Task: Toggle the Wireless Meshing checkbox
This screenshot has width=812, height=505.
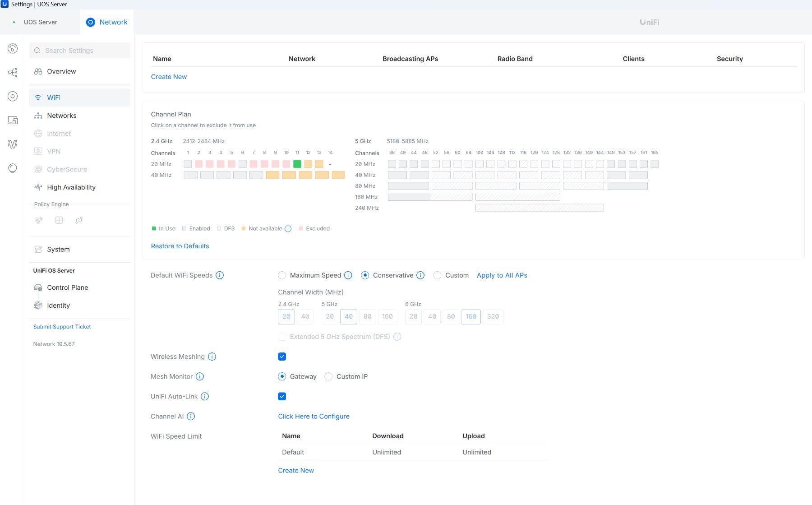Action: (x=282, y=357)
